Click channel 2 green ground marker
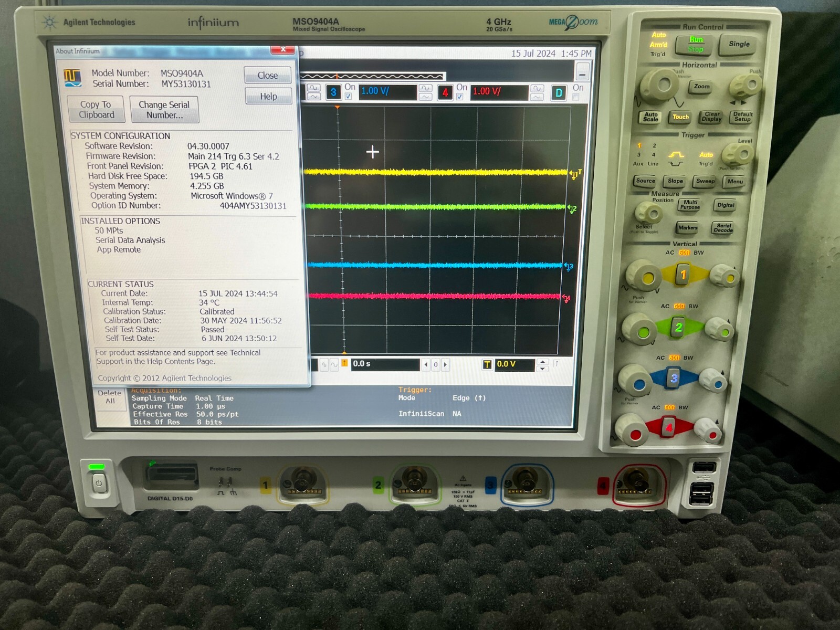 point(572,209)
